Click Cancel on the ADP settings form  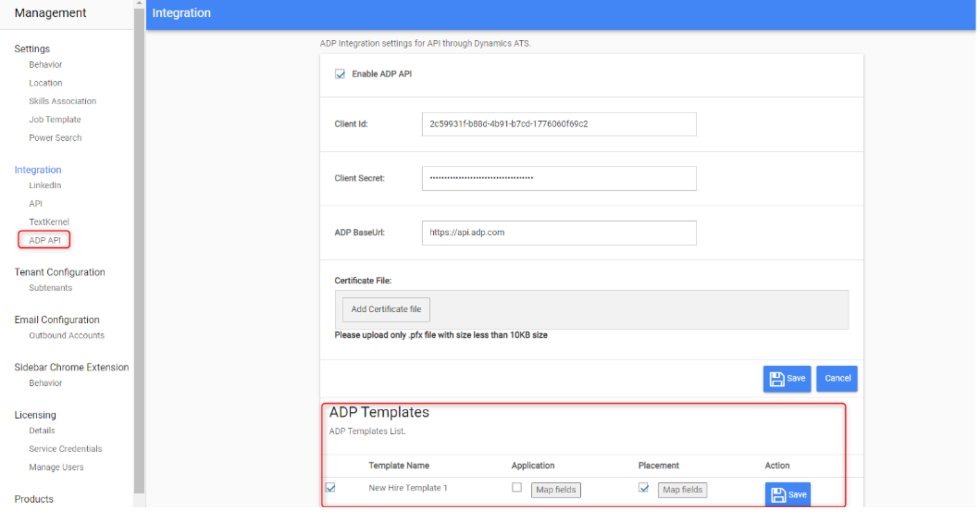(x=837, y=379)
